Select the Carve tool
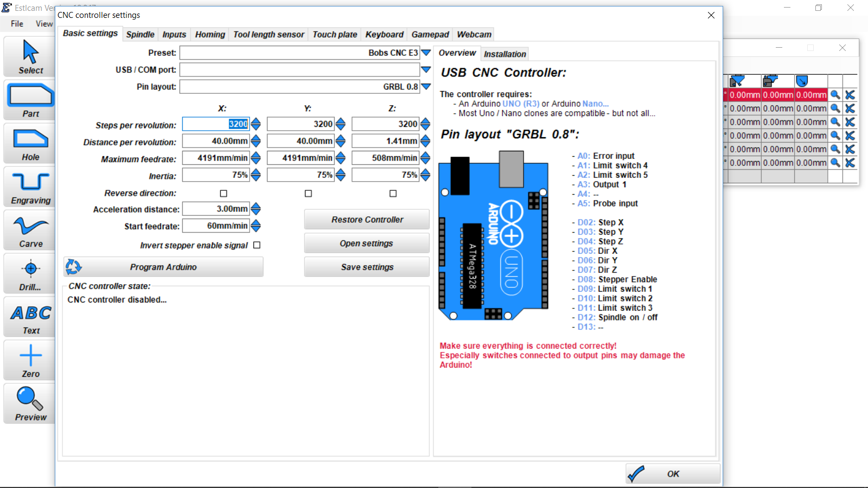This screenshot has width=868, height=488. pyautogui.click(x=30, y=231)
